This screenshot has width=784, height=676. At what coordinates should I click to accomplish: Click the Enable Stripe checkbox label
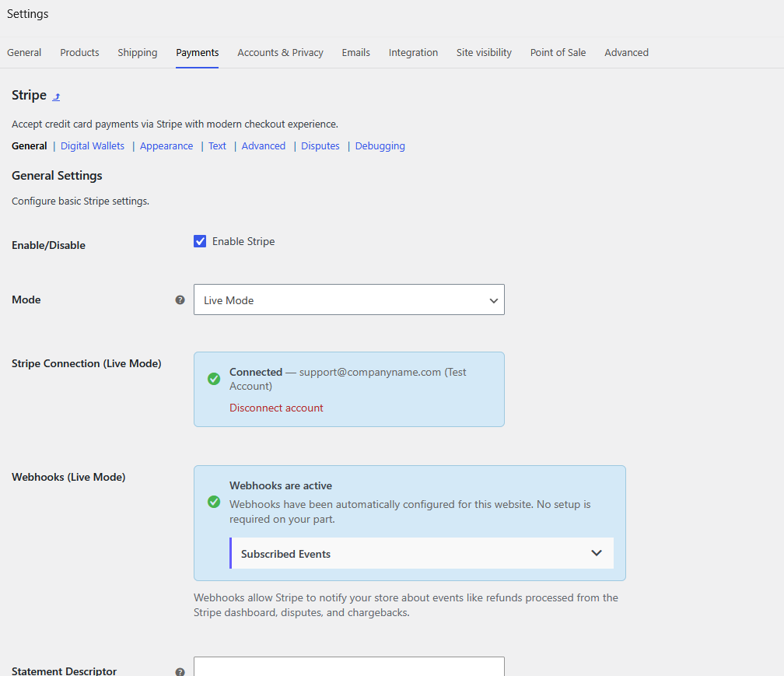tap(243, 241)
